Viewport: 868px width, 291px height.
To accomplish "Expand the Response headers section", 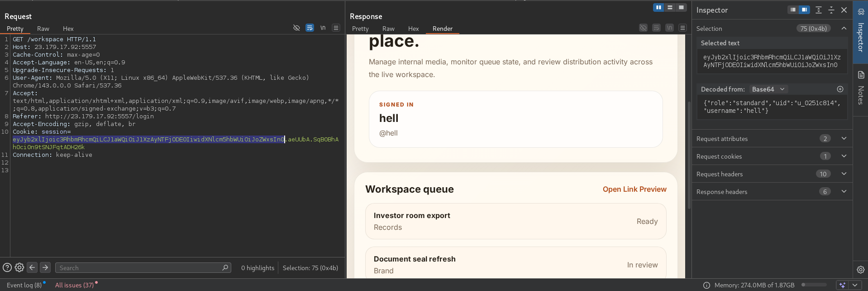I will click(x=844, y=192).
